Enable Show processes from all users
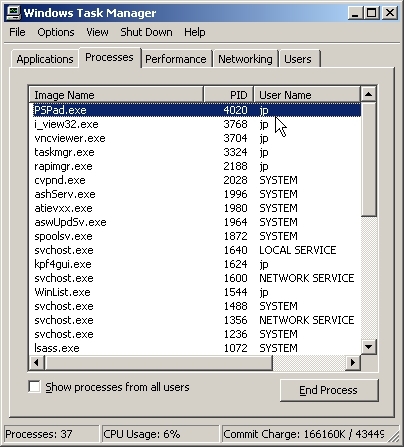 (x=35, y=387)
